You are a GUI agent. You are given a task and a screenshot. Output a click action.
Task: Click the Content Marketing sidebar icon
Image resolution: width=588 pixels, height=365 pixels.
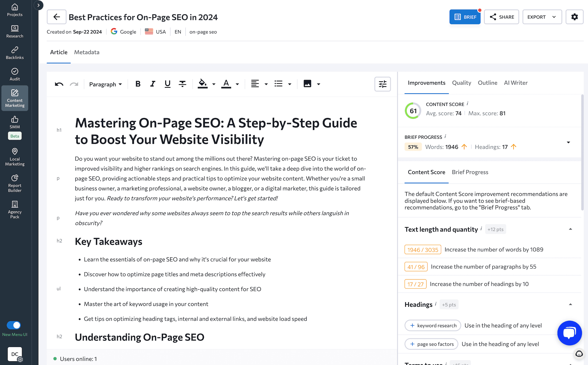point(15,98)
